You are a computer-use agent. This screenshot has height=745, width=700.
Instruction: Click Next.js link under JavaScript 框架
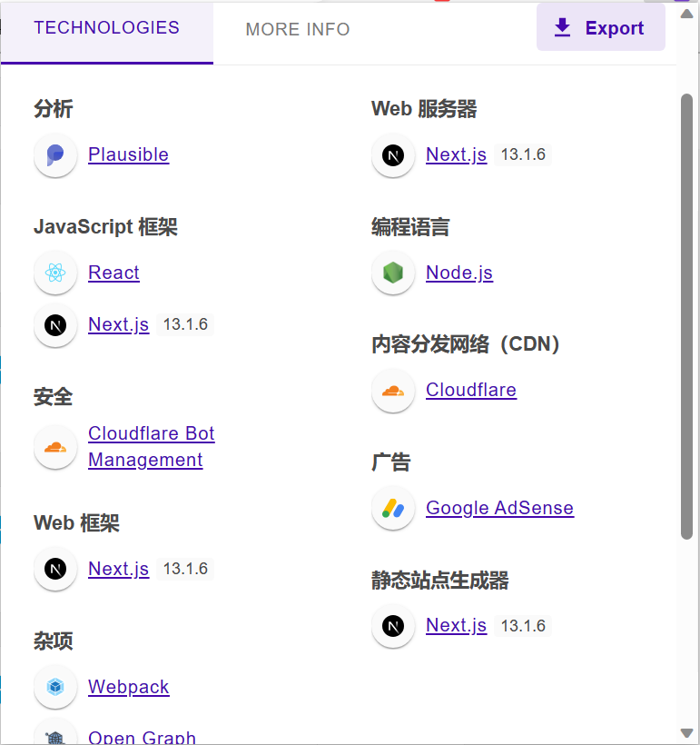[118, 325]
